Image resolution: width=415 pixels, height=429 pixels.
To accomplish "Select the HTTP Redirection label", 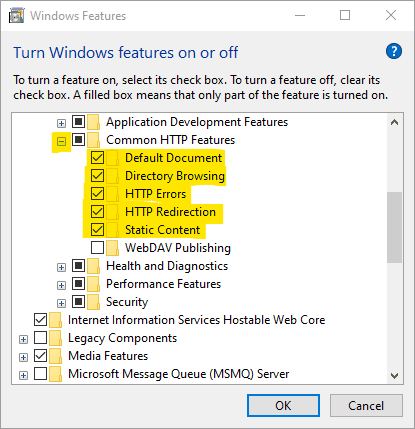I will pos(170,212).
